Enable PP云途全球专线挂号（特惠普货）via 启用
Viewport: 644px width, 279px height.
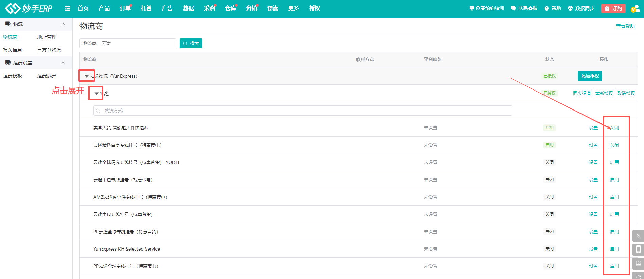pyautogui.click(x=614, y=232)
